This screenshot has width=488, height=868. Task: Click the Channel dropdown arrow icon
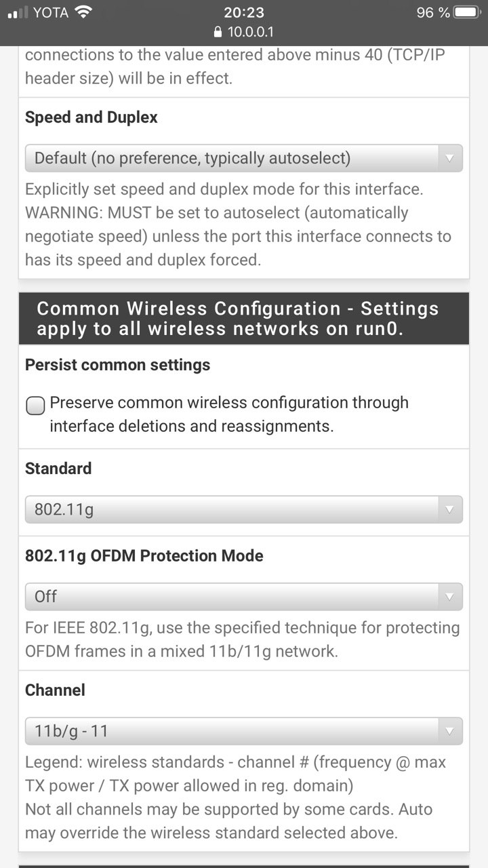tap(449, 732)
